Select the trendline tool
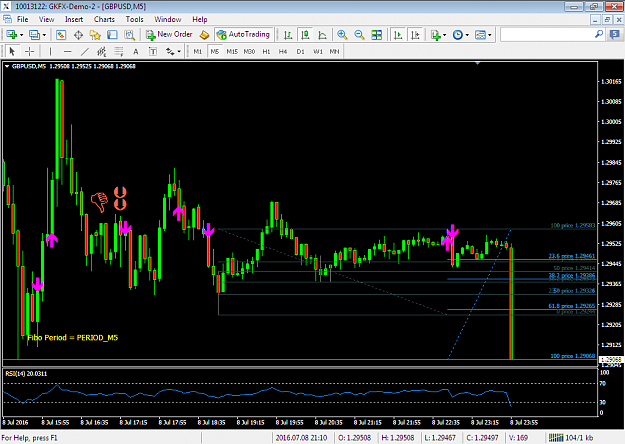Screen dimensions: 625x444 pyautogui.click(x=85, y=51)
